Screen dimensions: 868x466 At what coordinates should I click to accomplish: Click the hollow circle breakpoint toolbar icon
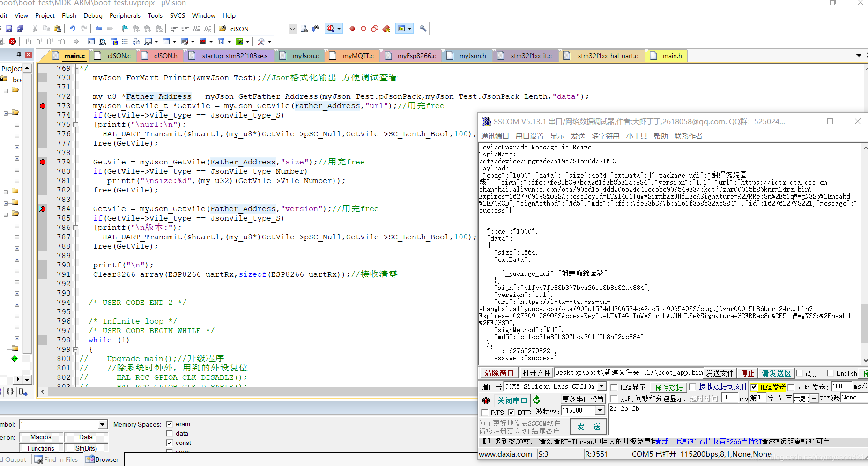[x=364, y=29]
